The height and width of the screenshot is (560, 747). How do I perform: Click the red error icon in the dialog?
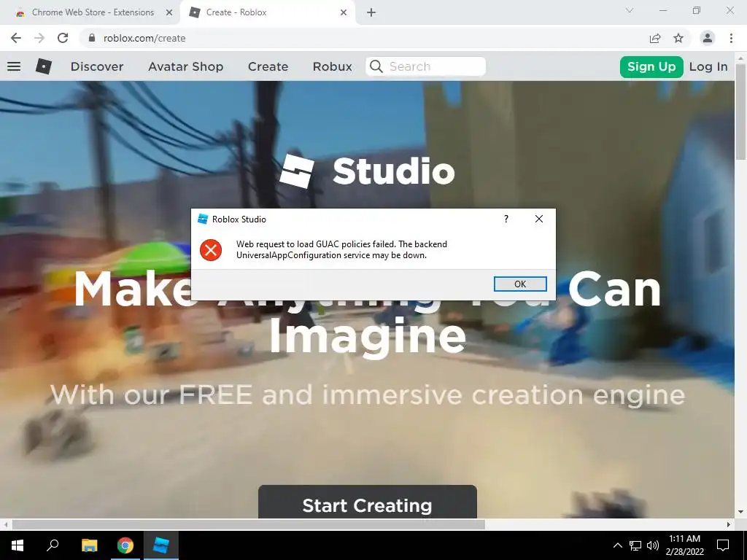coord(211,250)
